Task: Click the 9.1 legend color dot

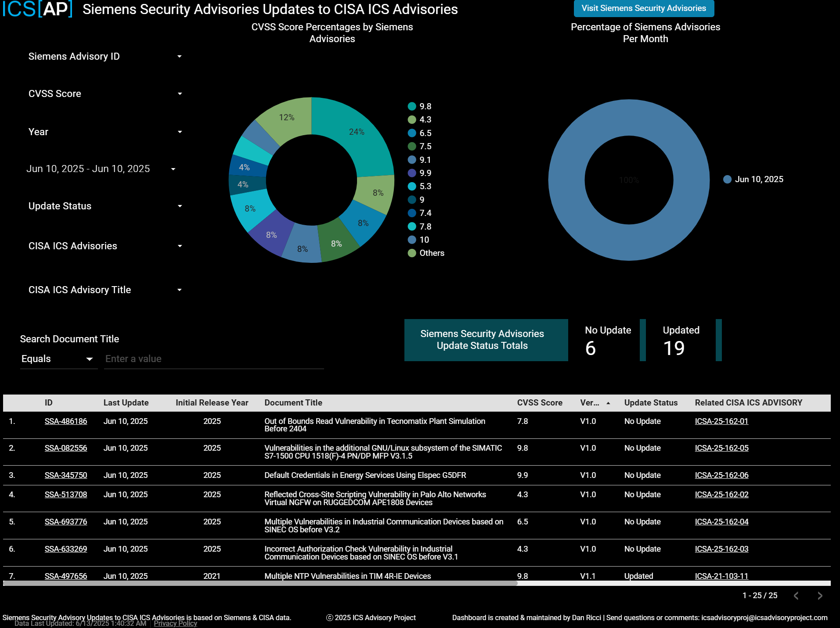Action: (412, 160)
